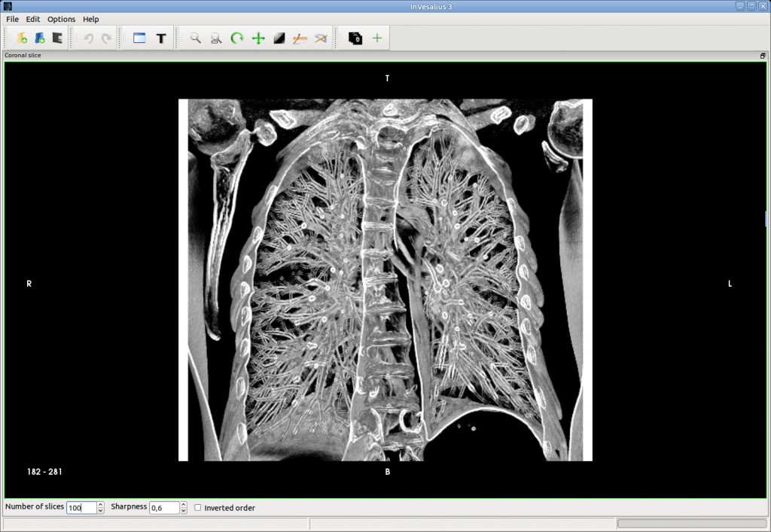Image resolution: width=771 pixels, height=532 pixels.
Task: Enable the Inverted order checkbox
Action: click(x=198, y=508)
